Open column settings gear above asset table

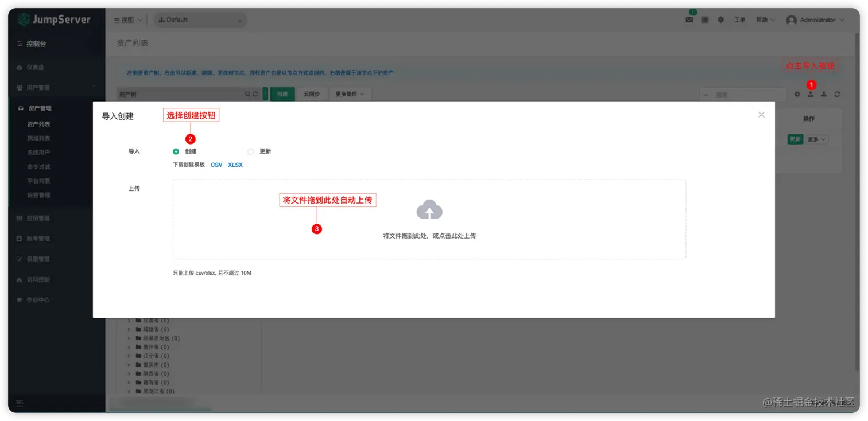pyautogui.click(x=797, y=94)
